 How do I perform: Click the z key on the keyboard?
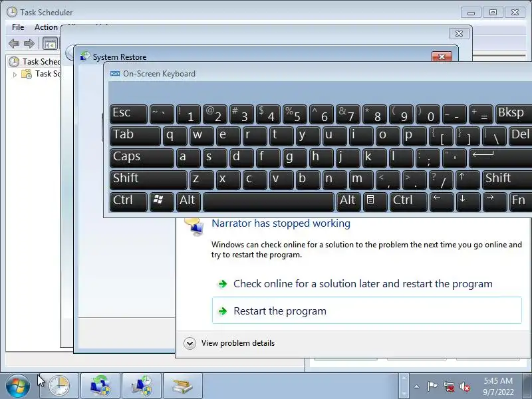coord(201,180)
